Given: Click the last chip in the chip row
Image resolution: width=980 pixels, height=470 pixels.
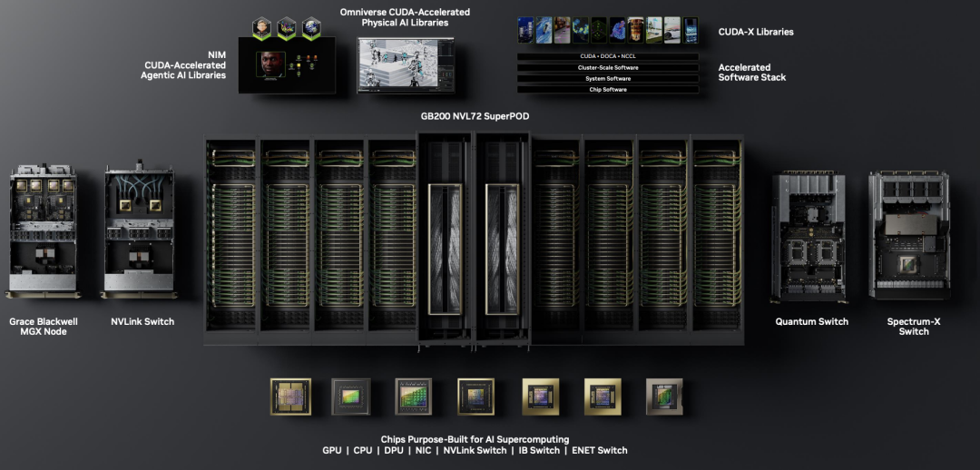Looking at the screenshot, I should [x=663, y=397].
